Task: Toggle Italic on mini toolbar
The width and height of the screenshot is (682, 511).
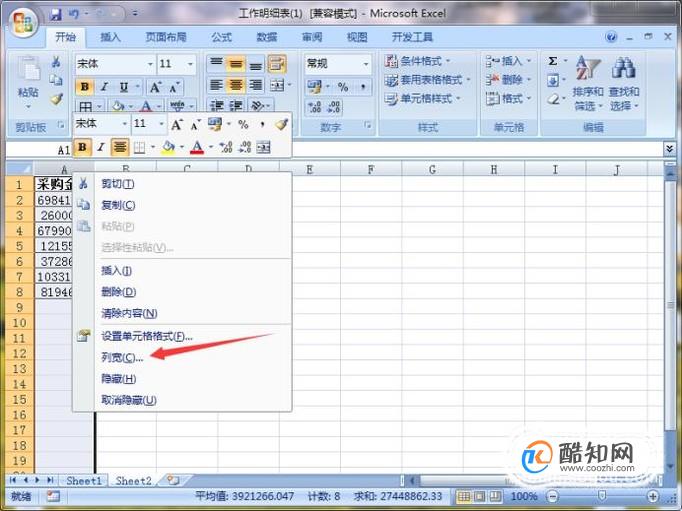Action: pyautogui.click(x=101, y=147)
